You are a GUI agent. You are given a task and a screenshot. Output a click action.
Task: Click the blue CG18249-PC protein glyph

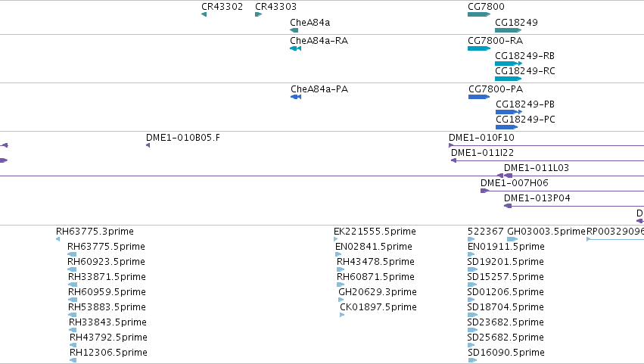507,127
